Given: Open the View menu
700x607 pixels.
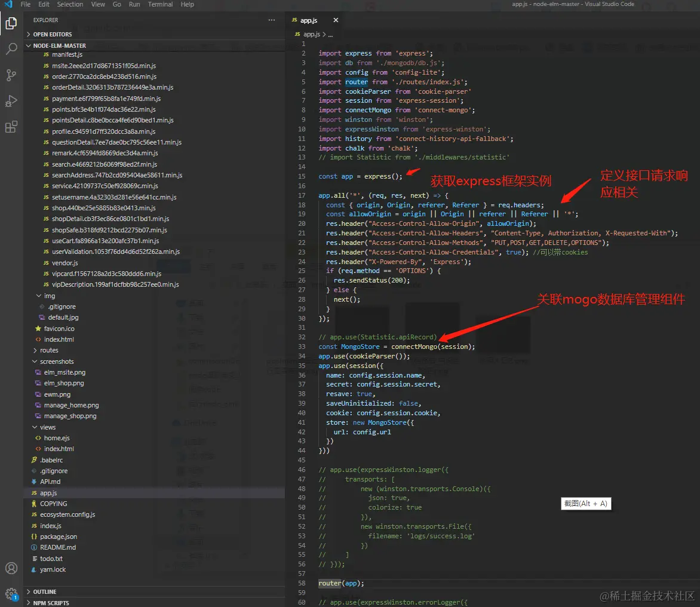Looking at the screenshot, I should click(x=98, y=4).
